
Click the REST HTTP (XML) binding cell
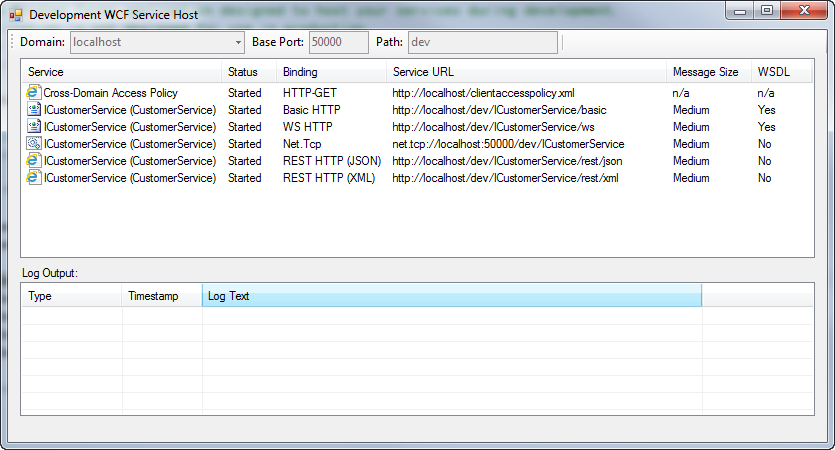pos(329,178)
